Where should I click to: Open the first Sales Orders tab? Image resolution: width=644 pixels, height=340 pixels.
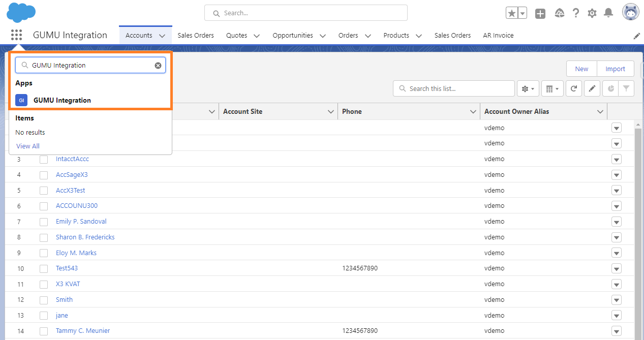(196, 35)
